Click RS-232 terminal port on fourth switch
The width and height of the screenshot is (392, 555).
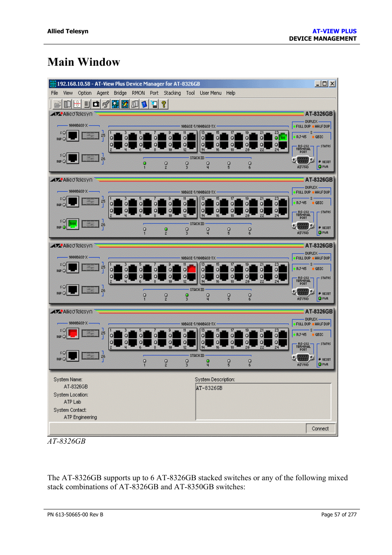[303, 358]
